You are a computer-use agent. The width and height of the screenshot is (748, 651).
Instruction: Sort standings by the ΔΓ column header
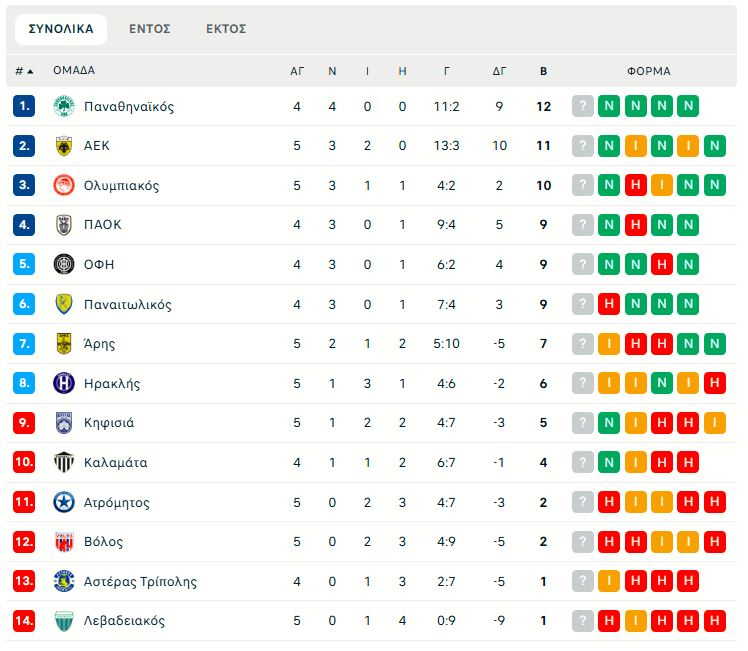click(499, 71)
